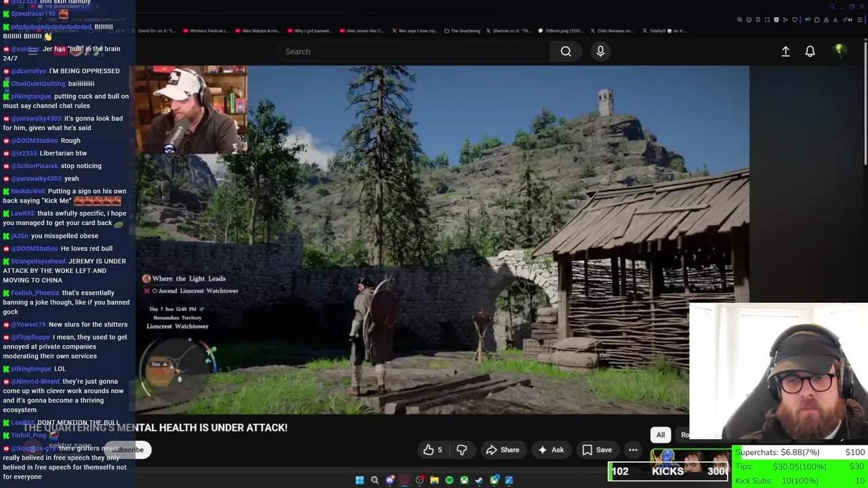Screen dimensions: 868x488
Task: Open File Explorer from the taskbar
Action: 435,481
